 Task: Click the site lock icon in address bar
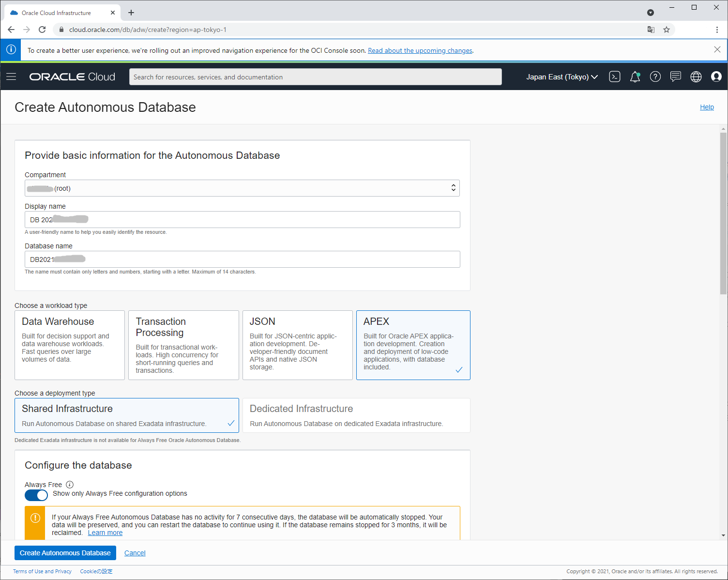61,30
